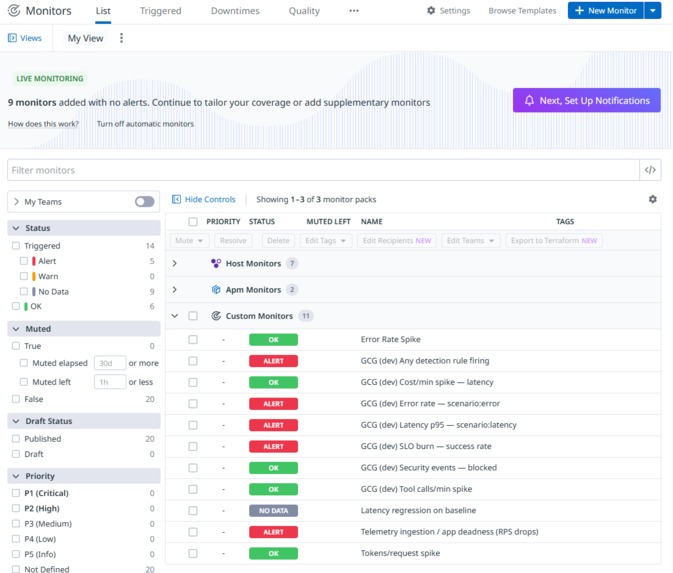The height and width of the screenshot is (573, 673).
Task: Toggle the My Teams switch
Action: (x=145, y=202)
